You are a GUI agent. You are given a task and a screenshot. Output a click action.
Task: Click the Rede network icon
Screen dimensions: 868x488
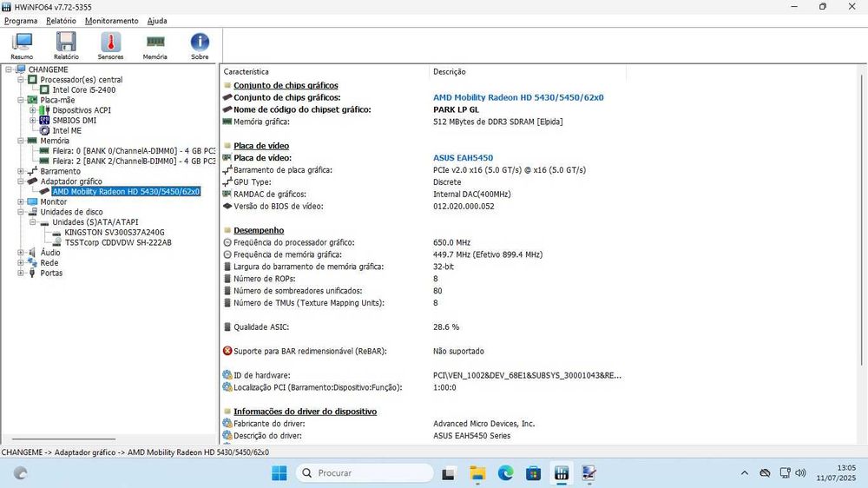click(x=33, y=262)
